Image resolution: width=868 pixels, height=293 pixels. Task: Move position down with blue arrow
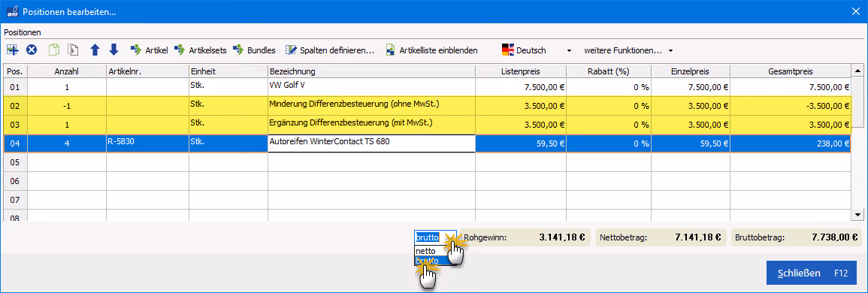point(113,50)
